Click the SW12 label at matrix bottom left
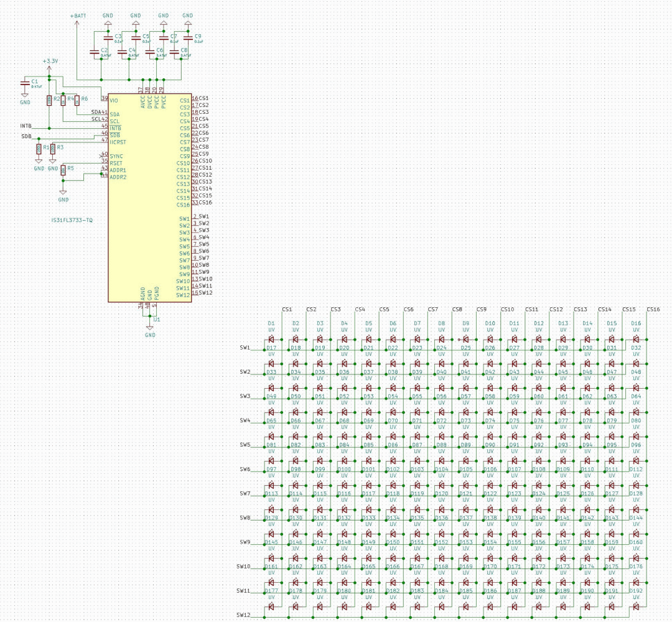This screenshot has width=672, height=622. 245,616
